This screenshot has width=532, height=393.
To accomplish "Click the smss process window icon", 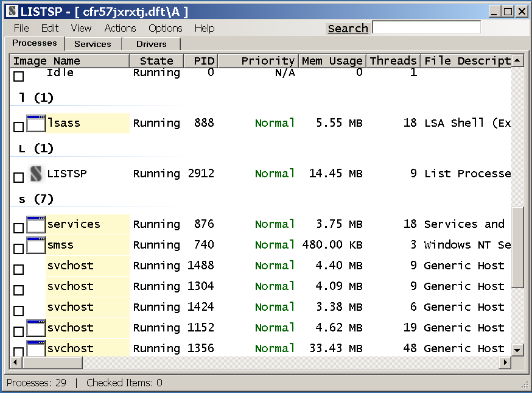I will tap(36, 245).
